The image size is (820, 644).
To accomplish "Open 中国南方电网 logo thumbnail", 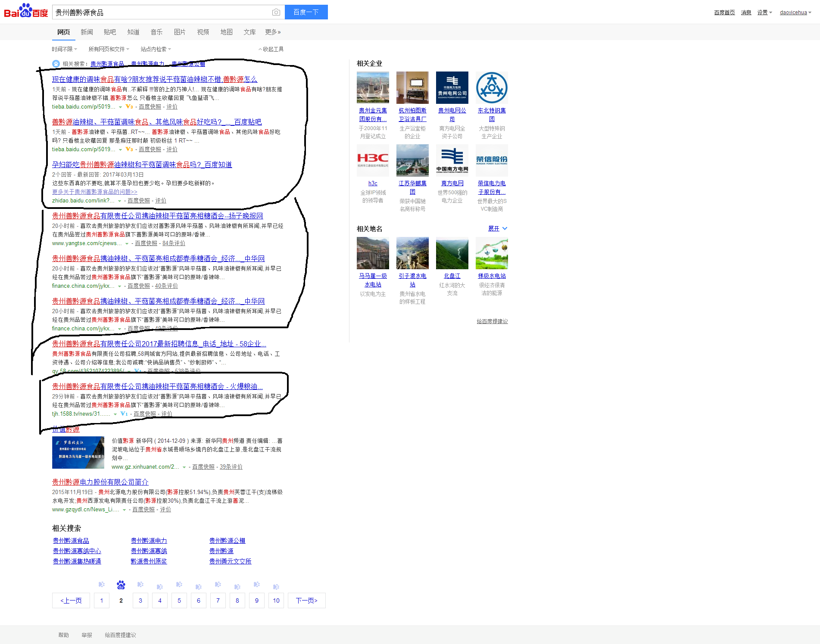I will [x=452, y=160].
